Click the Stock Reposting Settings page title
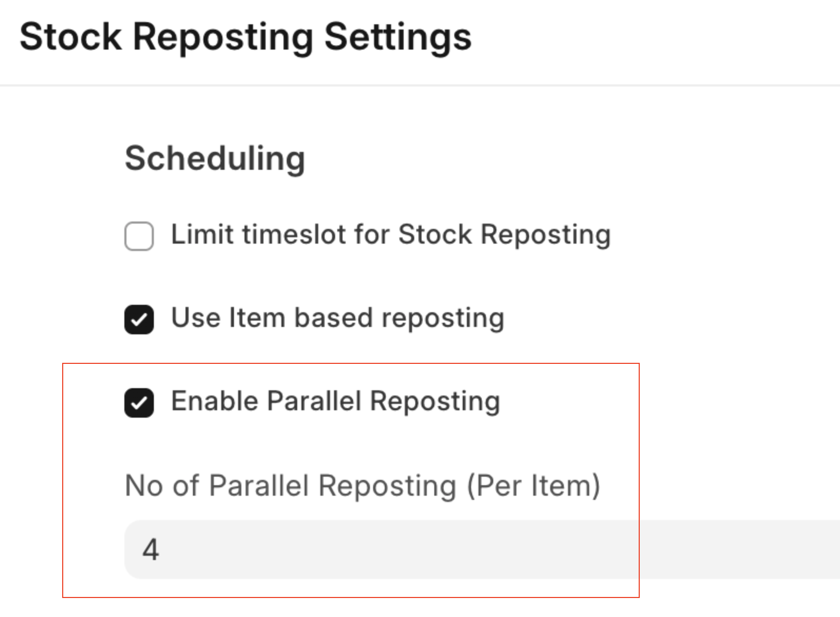Viewport: 840px width, 617px height. [x=245, y=37]
